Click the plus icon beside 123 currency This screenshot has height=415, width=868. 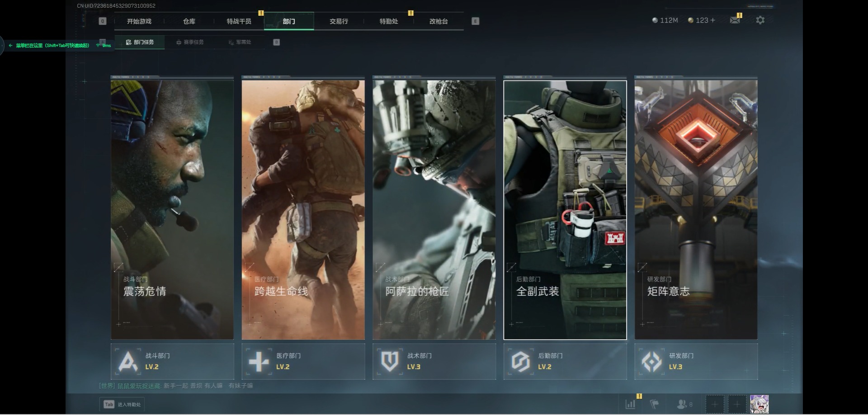tap(713, 20)
